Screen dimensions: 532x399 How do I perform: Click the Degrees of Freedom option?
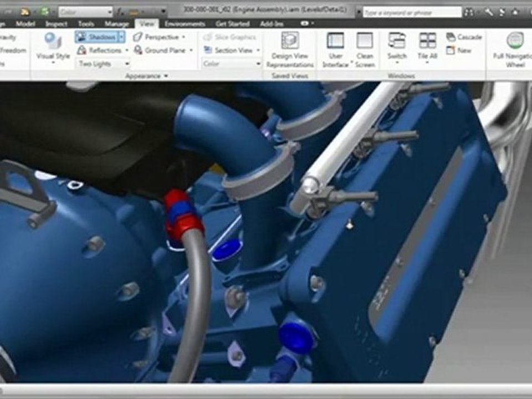(13, 50)
